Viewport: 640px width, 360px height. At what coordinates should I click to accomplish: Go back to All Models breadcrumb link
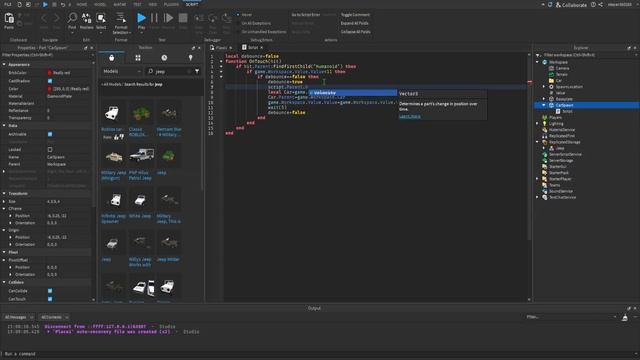(x=111, y=84)
